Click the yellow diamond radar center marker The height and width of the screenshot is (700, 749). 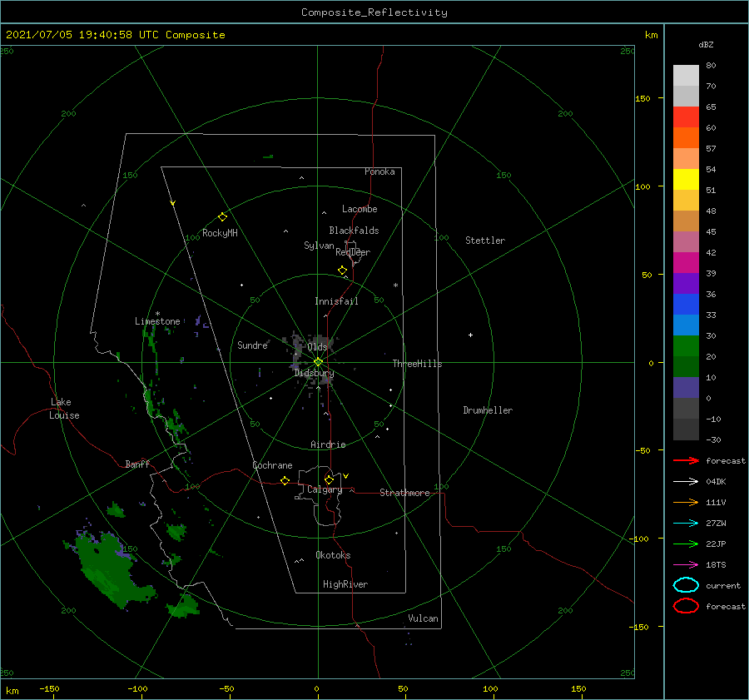pos(318,362)
